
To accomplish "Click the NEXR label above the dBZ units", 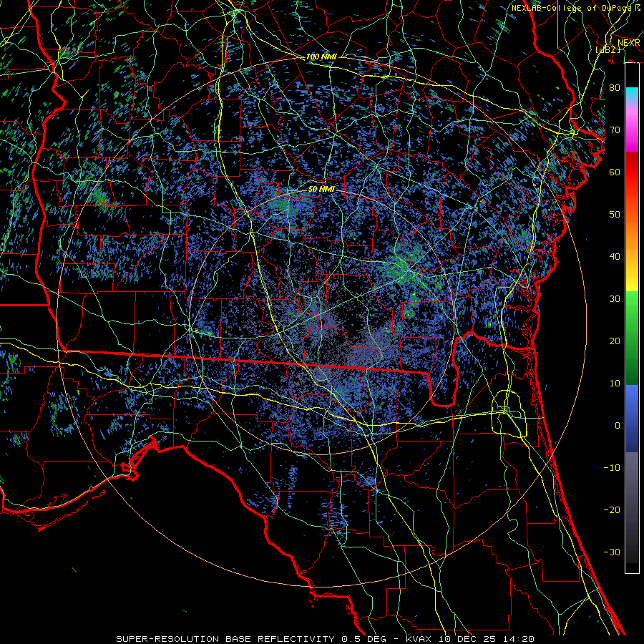I will [628, 43].
